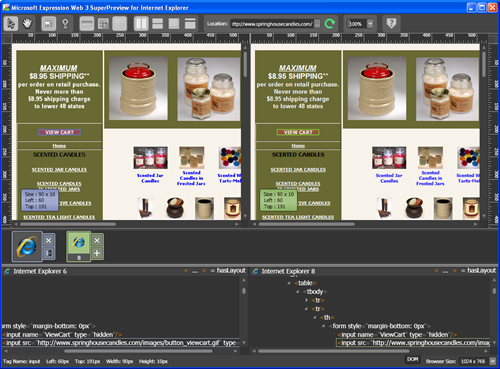This screenshot has height=369, width=500.
Task: Click the green refresh page button
Action: click(x=330, y=24)
